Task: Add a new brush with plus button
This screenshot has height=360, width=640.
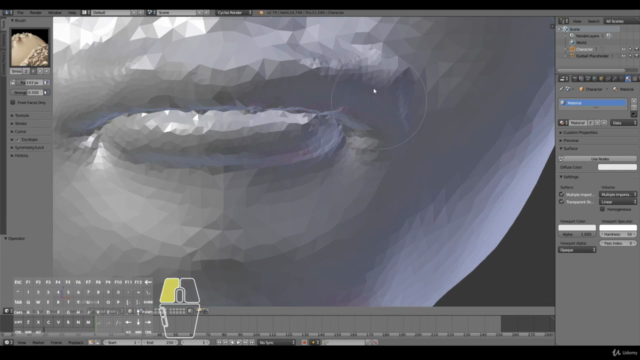Action: coord(40,71)
